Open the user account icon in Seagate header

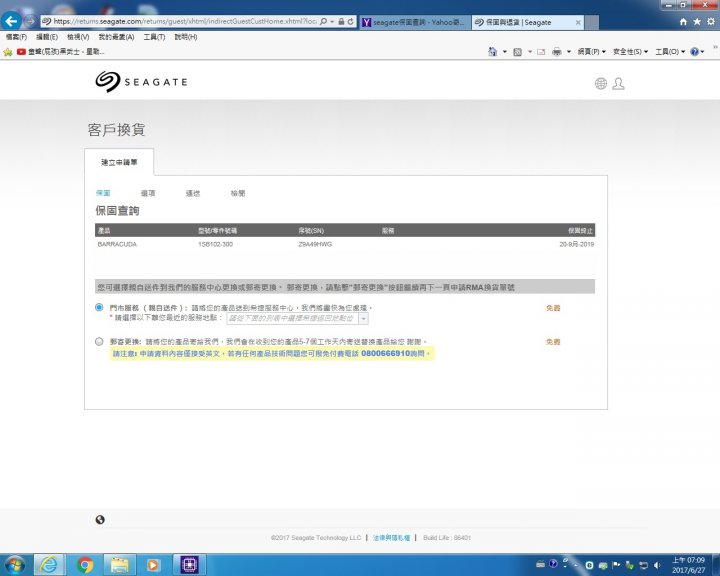click(x=619, y=84)
